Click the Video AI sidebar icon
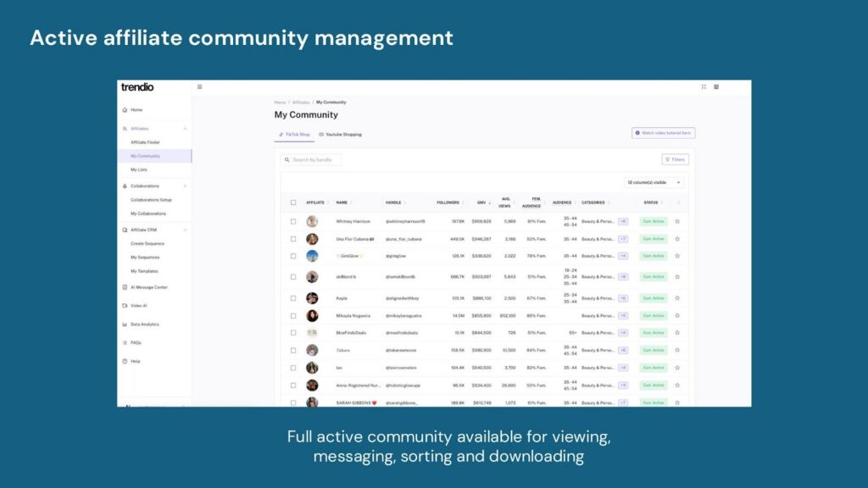 tap(125, 303)
